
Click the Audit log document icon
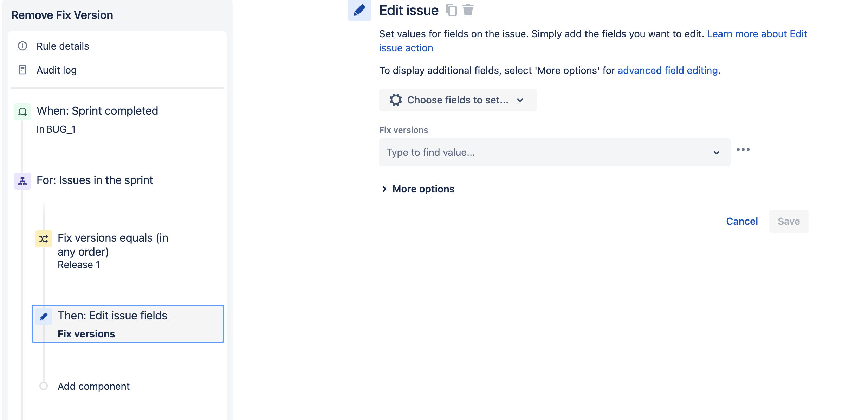[x=22, y=70]
